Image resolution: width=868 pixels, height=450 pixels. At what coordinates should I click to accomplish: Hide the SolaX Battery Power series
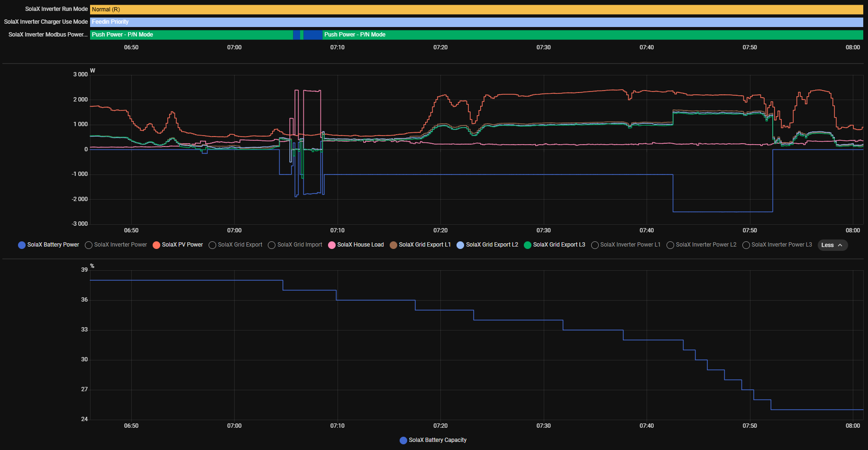(x=48, y=245)
